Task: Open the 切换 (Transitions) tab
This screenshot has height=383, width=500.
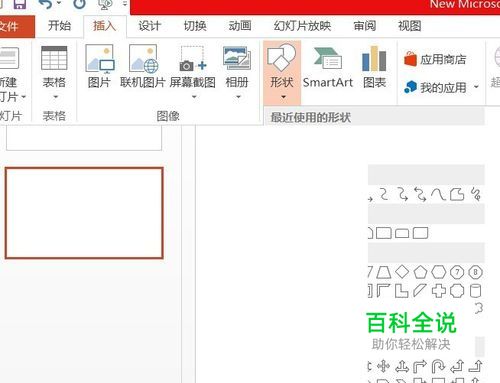Action: click(x=195, y=26)
